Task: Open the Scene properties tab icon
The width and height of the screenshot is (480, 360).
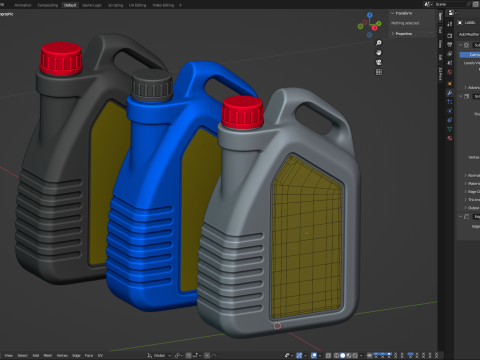Action: [x=450, y=63]
